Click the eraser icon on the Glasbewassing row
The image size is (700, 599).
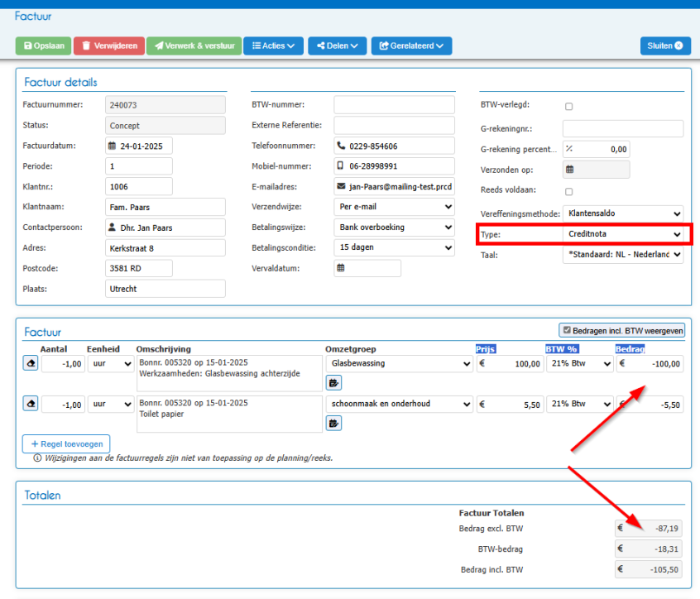[x=31, y=363]
